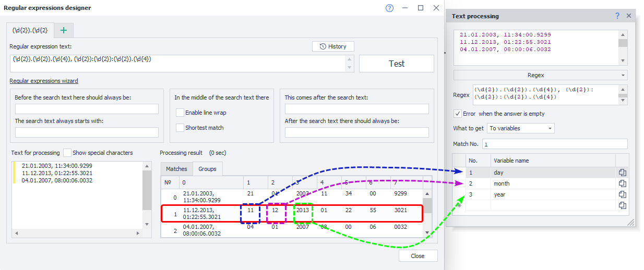Enable line wrap checkbox
Image resolution: width=644 pixels, height=270 pixels.
(180, 113)
